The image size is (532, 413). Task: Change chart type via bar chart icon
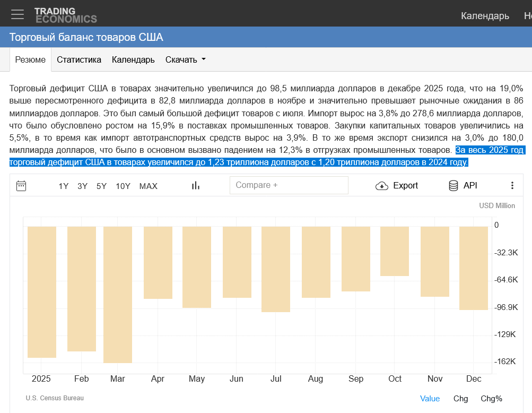[196, 186]
